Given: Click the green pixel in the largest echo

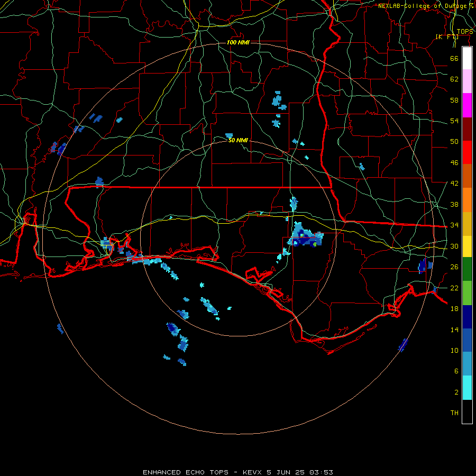Looking at the screenshot, I should pos(315,244).
